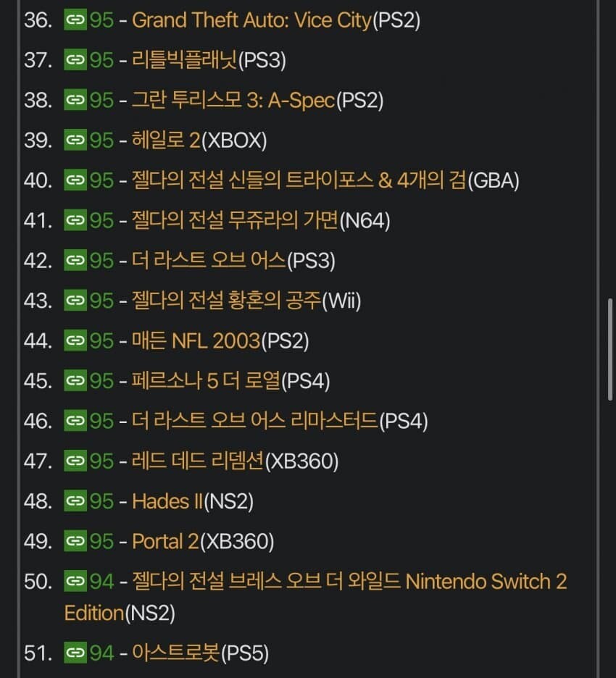Open the Grand Theft Auto: Vice City link

tap(251, 20)
